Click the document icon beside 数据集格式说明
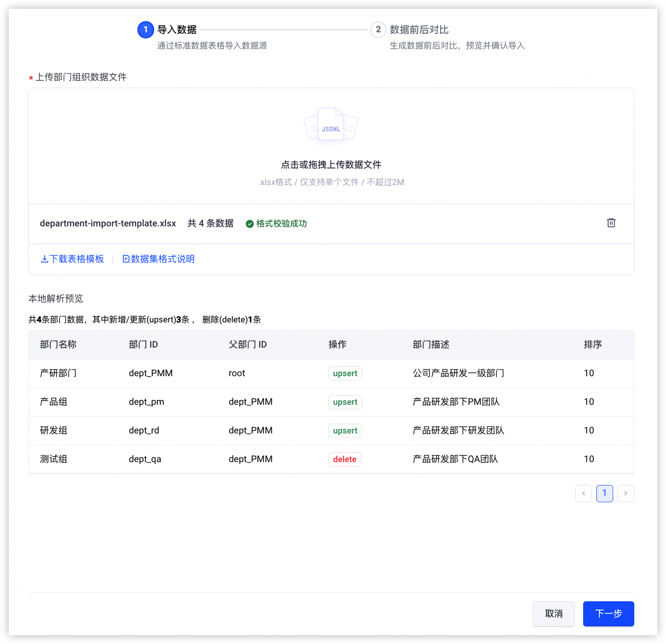This screenshot has width=666, height=644. pos(126,259)
